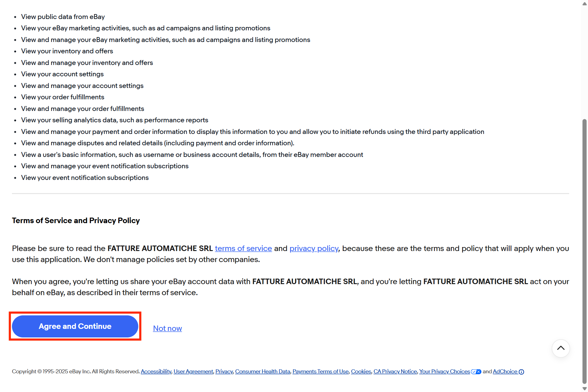
Task: Open the Accessibility footer link
Action: click(x=156, y=371)
